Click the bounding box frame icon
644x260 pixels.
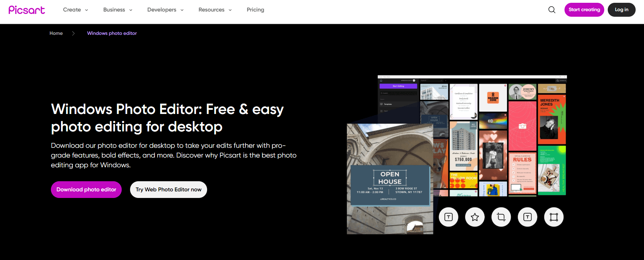click(554, 217)
